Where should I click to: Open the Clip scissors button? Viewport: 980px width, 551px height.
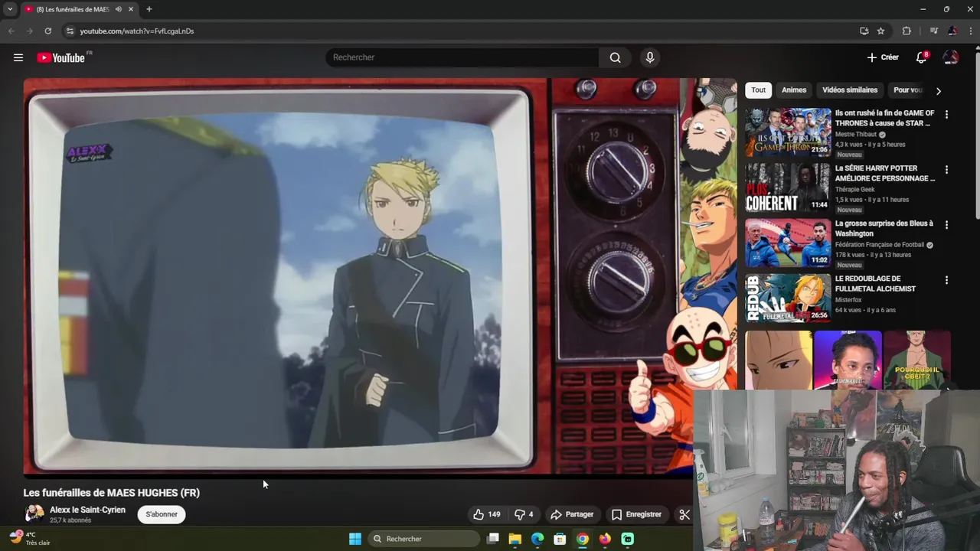pos(684,514)
